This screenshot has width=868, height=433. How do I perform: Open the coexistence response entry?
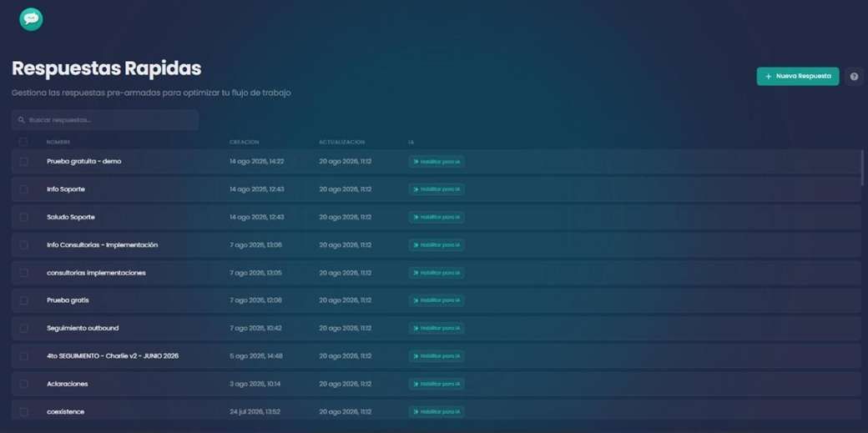click(x=65, y=412)
